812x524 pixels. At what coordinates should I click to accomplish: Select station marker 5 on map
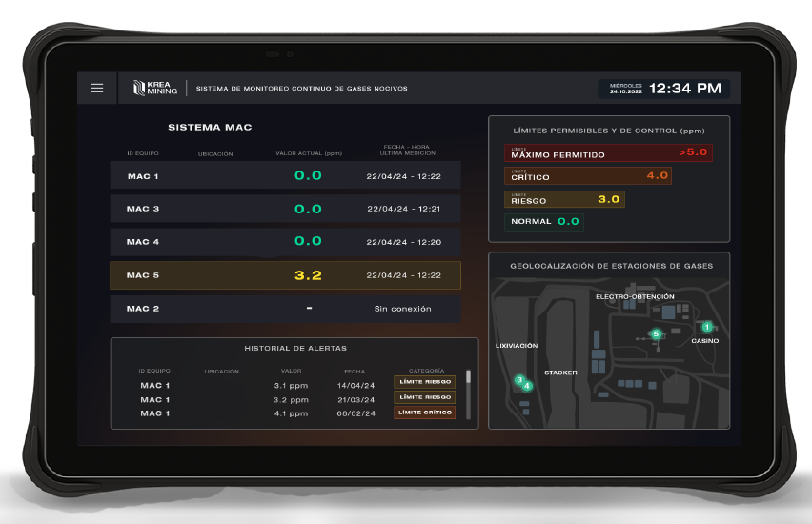point(656,334)
